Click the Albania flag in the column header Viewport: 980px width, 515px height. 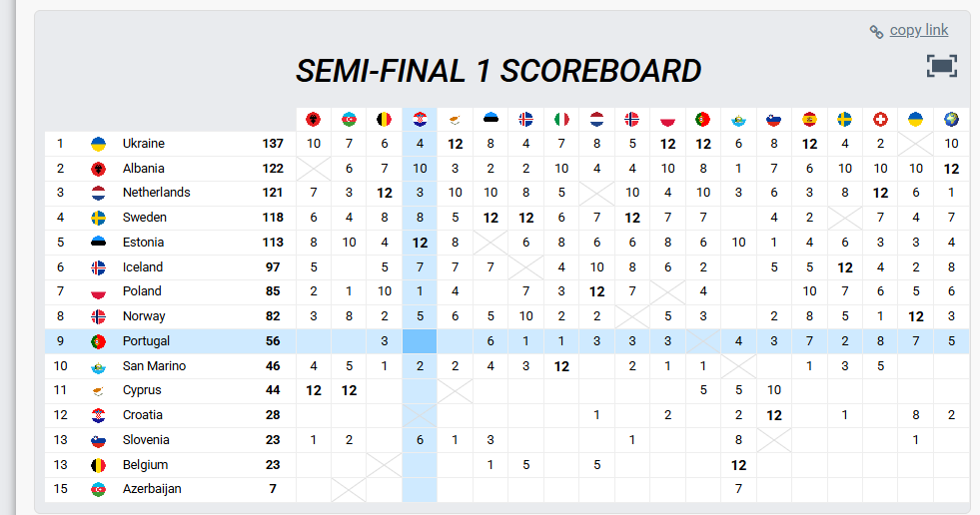point(314,120)
